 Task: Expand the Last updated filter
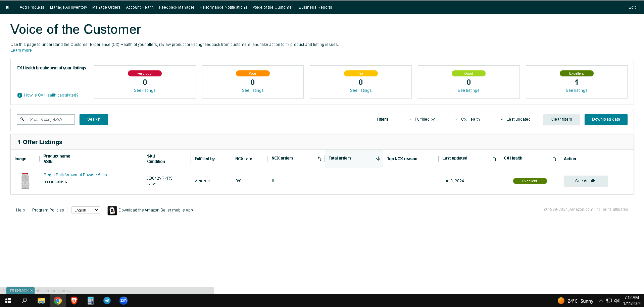(515, 119)
